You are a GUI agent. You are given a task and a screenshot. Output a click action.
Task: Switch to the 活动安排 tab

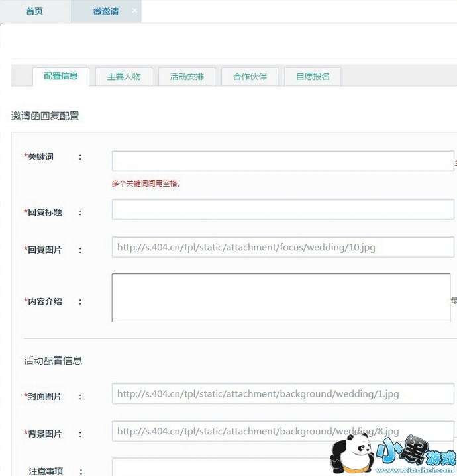coord(187,77)
